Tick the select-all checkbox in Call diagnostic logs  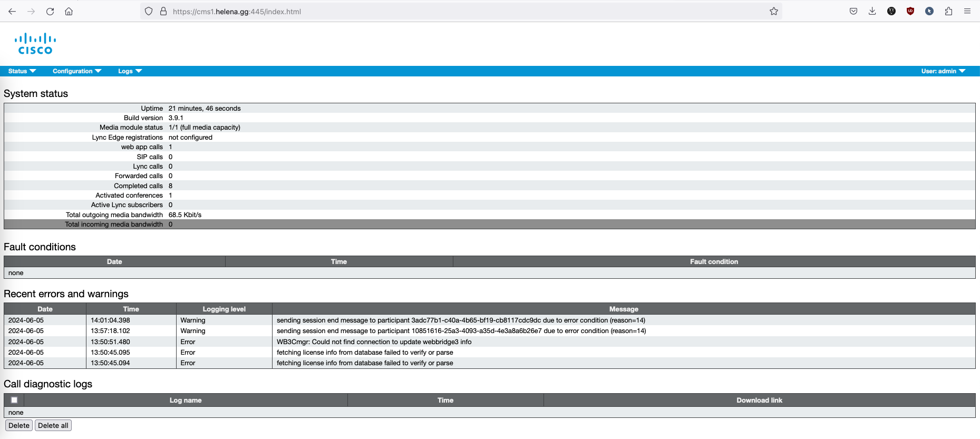(x=14, y=400)
